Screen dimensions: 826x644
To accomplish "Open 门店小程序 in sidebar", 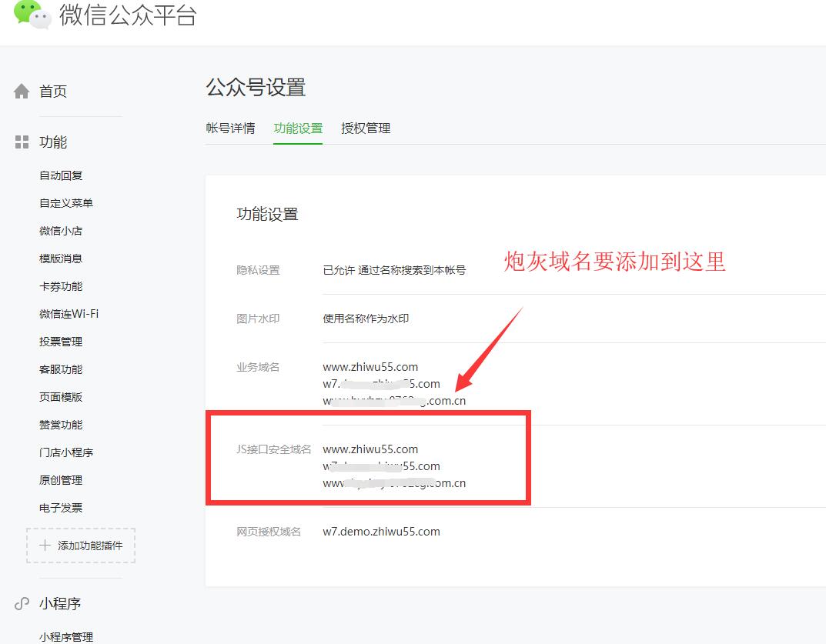I will (66, 452).
